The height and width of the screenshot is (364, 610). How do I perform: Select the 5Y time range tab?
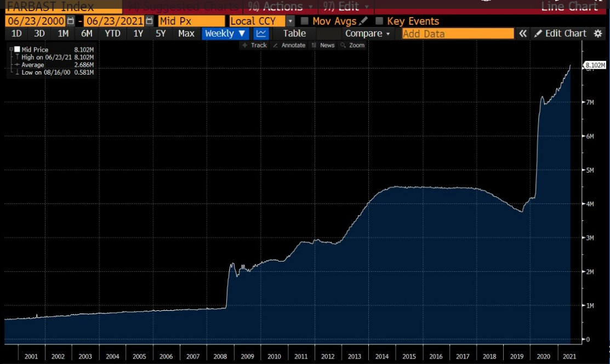pyautogui.click(x=161, y=33)
